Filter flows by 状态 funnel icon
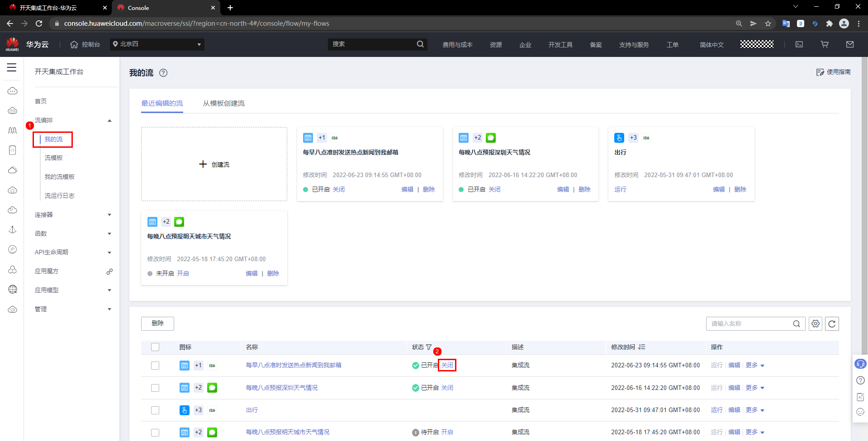868x441 pixels. coord(429,347)
